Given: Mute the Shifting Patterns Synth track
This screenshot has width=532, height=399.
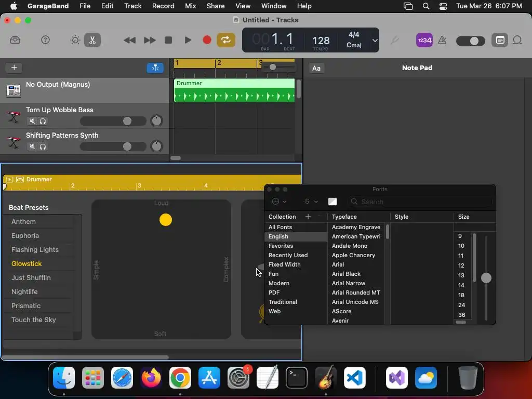Looking at the screenshot, I should coord(32,147).
